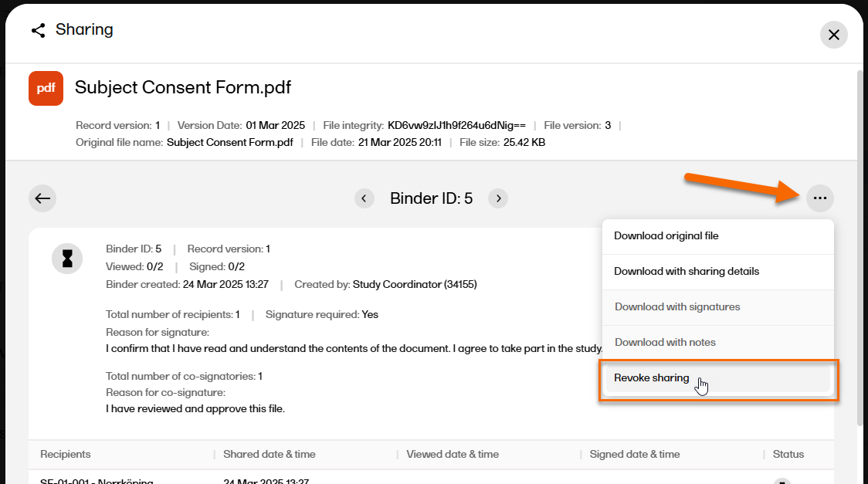Close the Sharing dialog
This screenshot has width=868, height=484.
click(833, 35)
